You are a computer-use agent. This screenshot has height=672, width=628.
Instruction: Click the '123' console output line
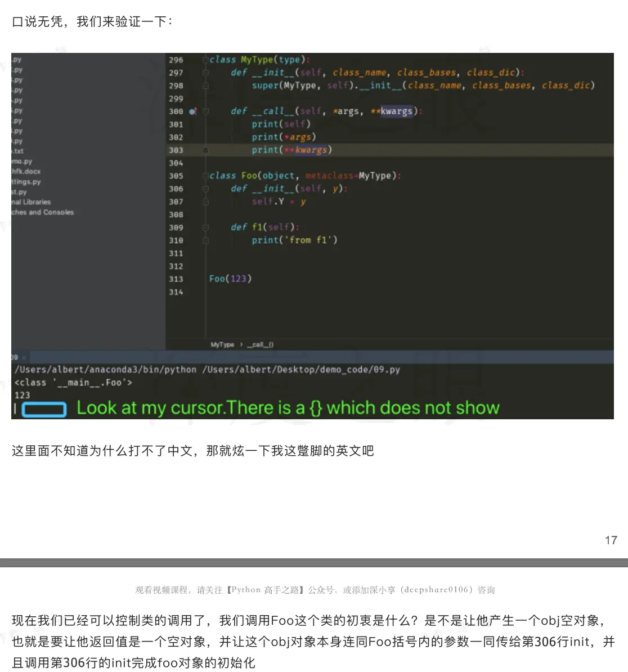(23, 395)
